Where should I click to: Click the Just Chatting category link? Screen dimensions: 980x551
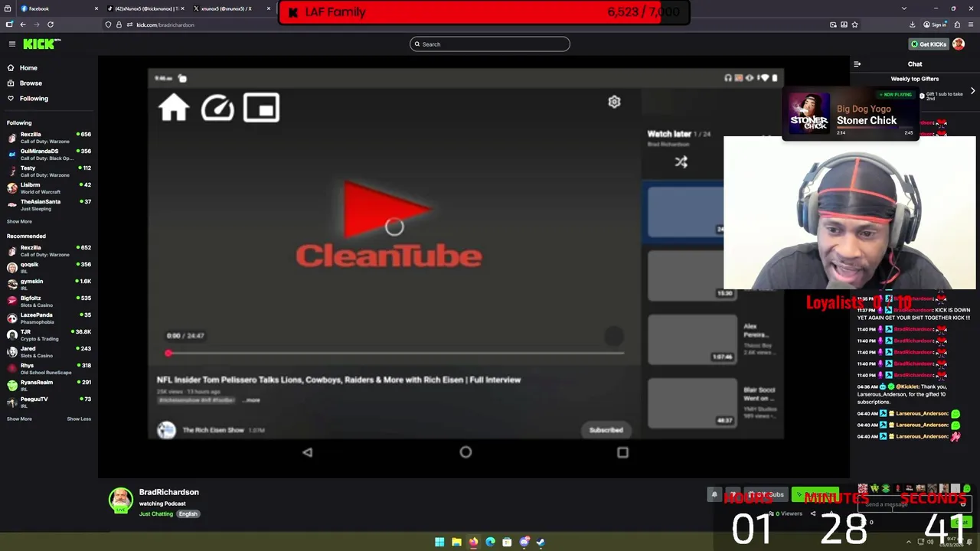pos(156,514)
